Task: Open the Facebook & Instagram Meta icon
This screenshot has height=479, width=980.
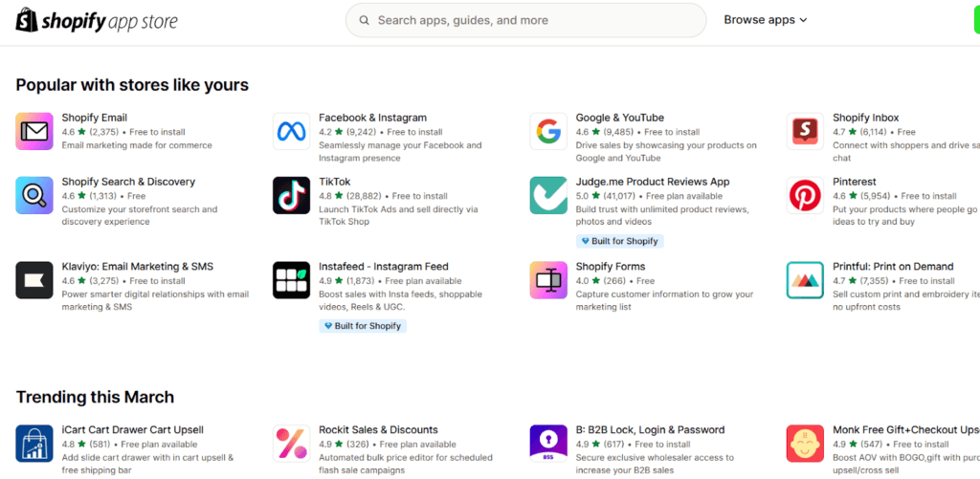Action: click(x=291, y=131)
